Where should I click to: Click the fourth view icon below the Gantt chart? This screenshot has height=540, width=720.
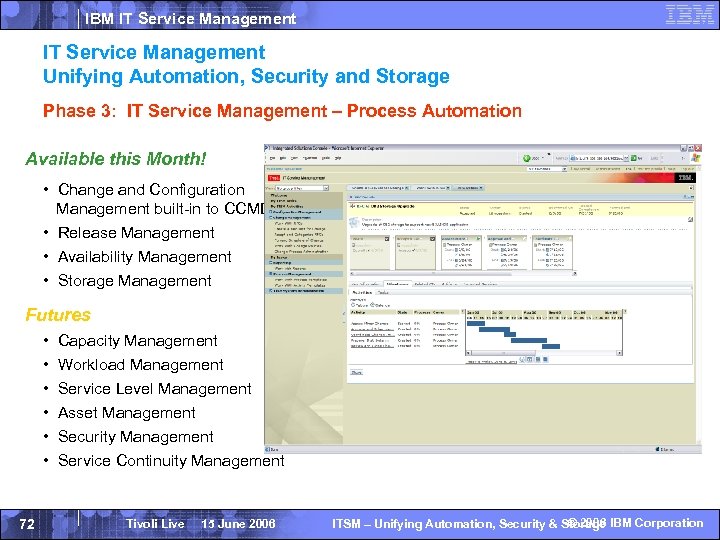[x=546, y=360]
